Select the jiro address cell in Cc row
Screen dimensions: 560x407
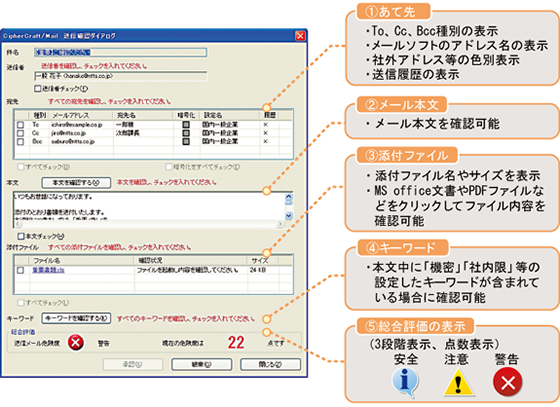pos(68,133)
